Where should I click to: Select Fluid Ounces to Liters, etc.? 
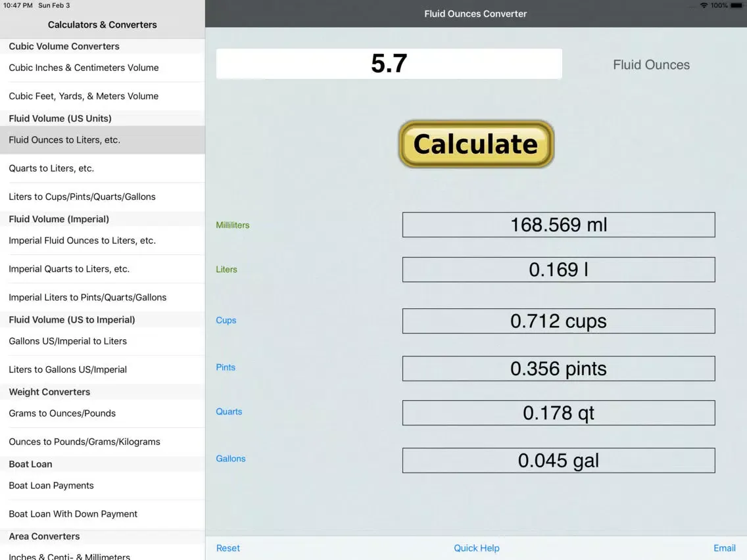click(x=103, y=140)
